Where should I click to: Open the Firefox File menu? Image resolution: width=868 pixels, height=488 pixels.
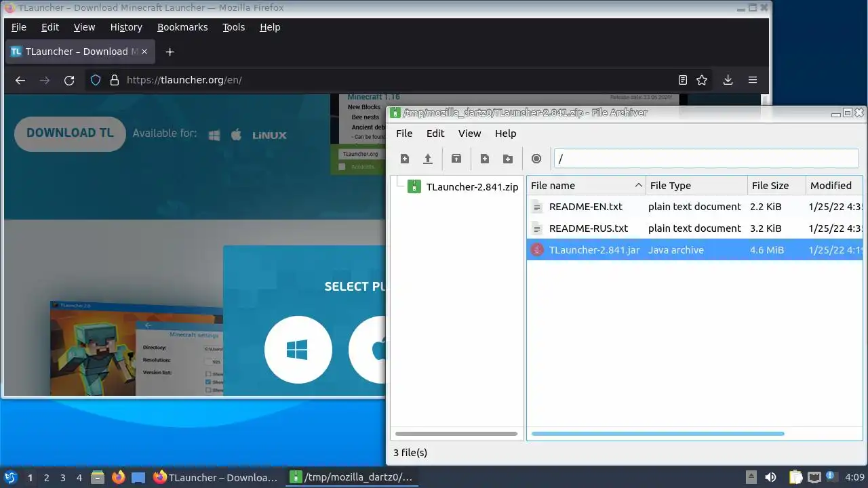[x=19, y=27]
